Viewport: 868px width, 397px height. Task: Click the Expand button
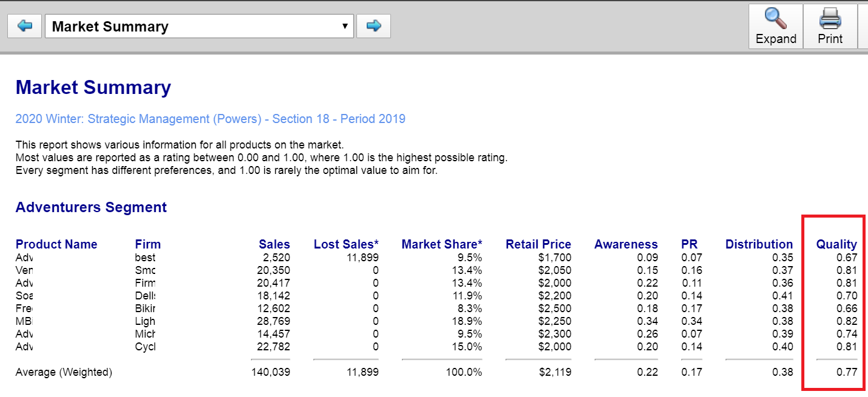[775, 26]
